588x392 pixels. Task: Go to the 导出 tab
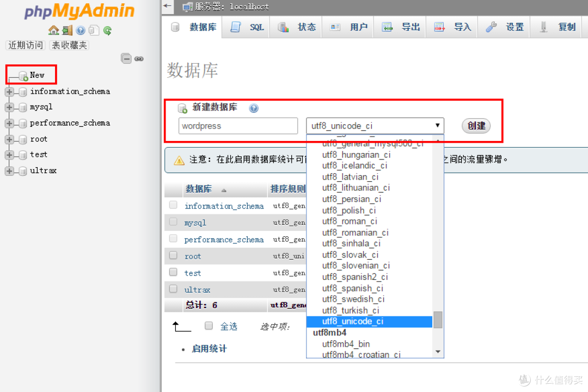(x=400, y=27)
